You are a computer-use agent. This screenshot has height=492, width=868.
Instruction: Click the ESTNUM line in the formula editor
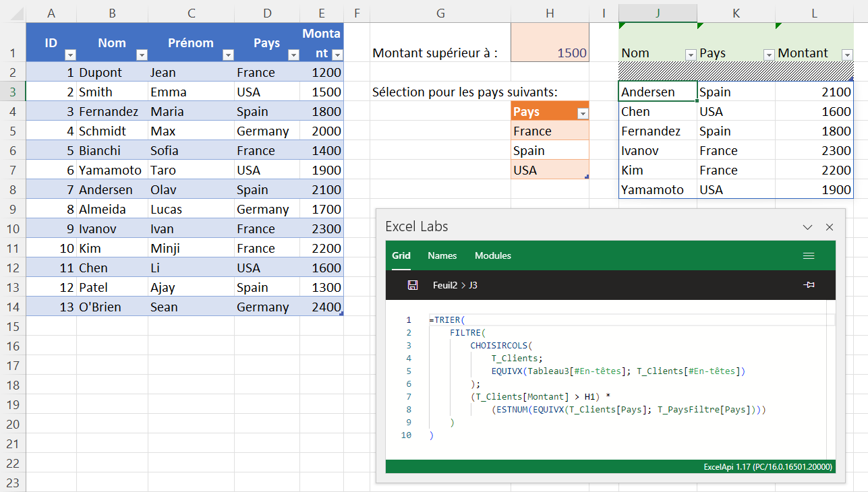[x=629, y=409]
